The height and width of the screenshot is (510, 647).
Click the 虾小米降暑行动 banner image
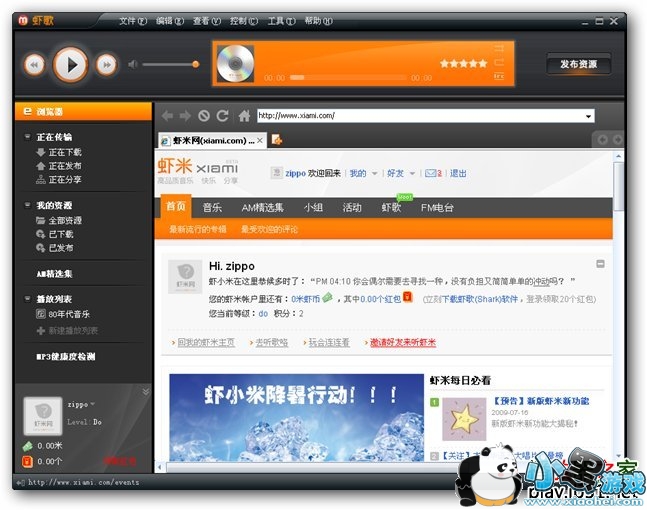[x=296, y=417]
